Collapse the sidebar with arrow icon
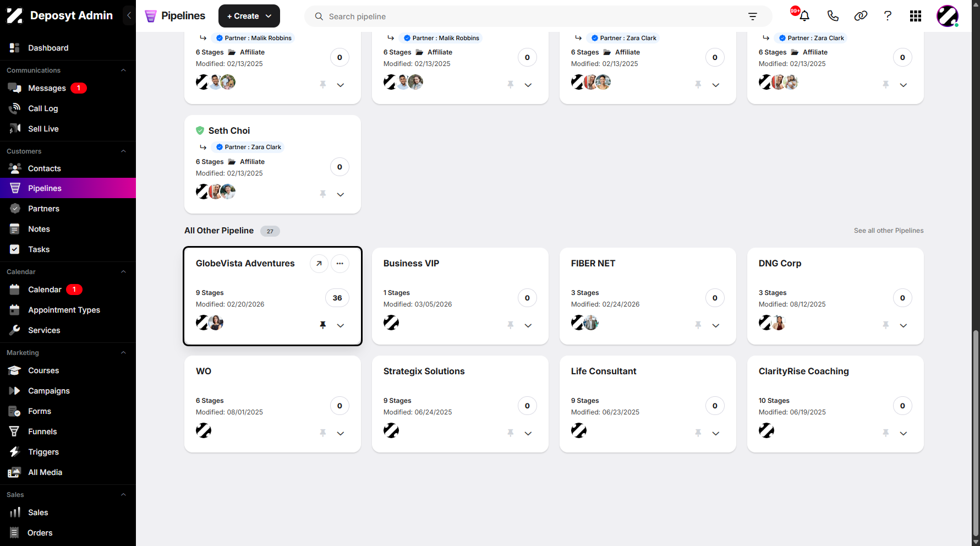This screenshot has height=546, width=980. click(x=129, y=15)
